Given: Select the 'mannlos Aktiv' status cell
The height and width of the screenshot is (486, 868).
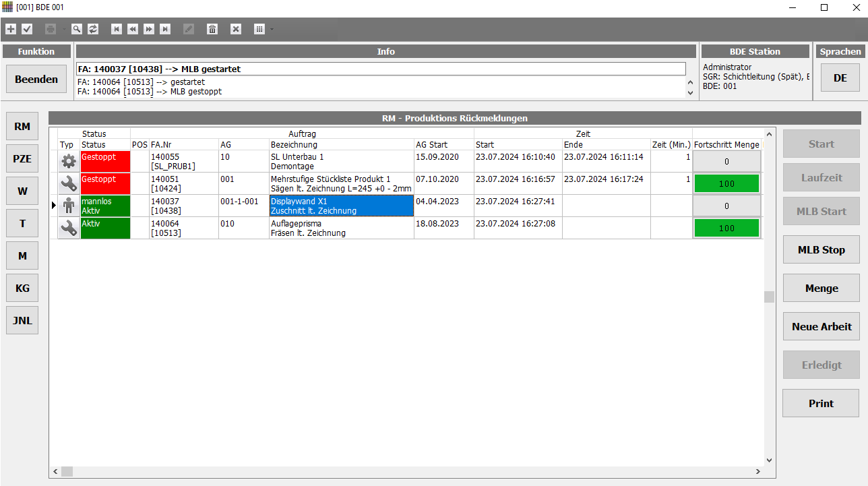Looking at the screenshot, I should (105, 206).
